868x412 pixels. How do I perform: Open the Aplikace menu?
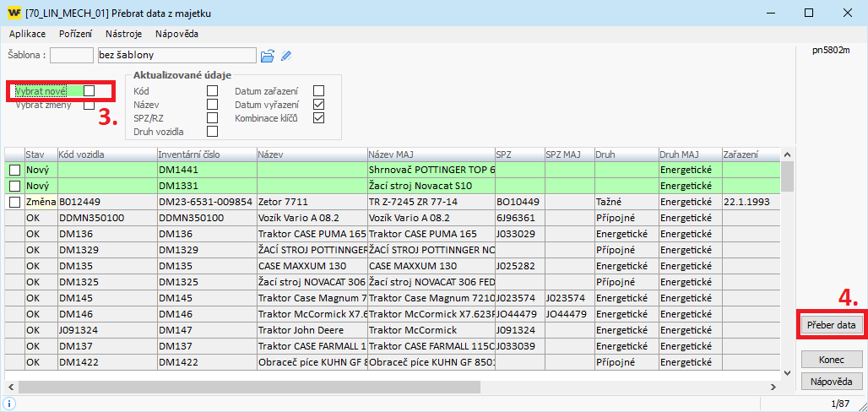pos(28,34)
